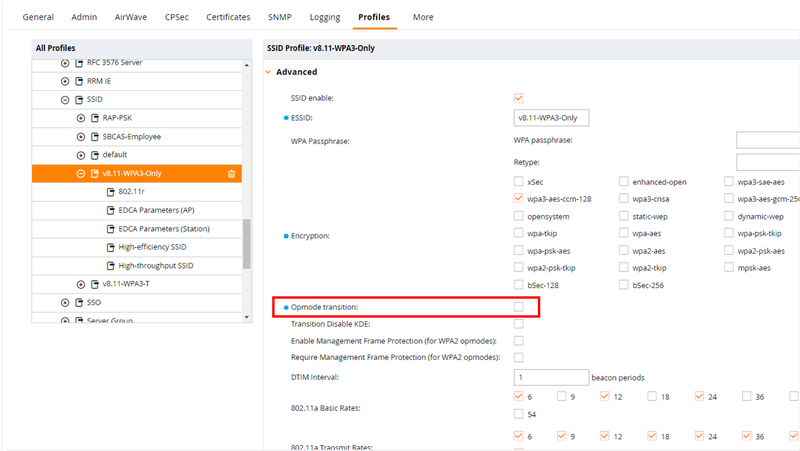800x451 pixels.
Task: Toggle the SSID enable checkbox
Action: (x=518, y=98)
